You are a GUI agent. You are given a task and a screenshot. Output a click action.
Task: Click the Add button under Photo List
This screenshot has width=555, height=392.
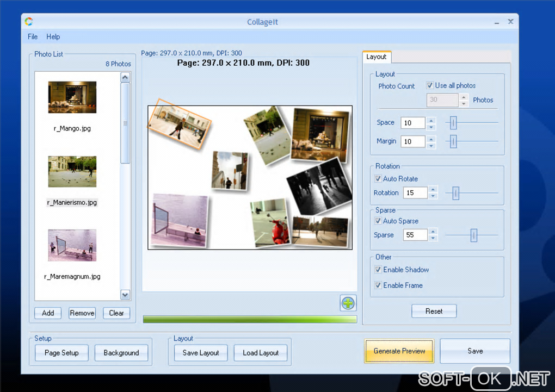point(48,313)
